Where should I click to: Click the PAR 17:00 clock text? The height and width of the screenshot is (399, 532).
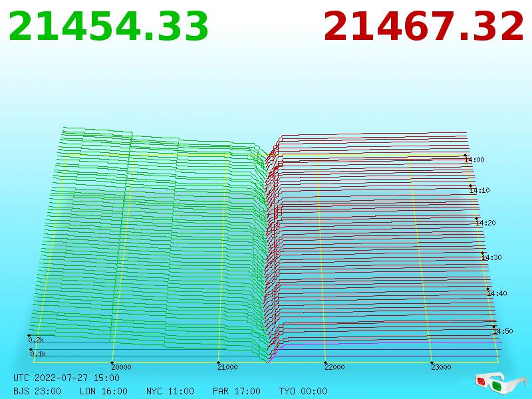coord(237,391)
